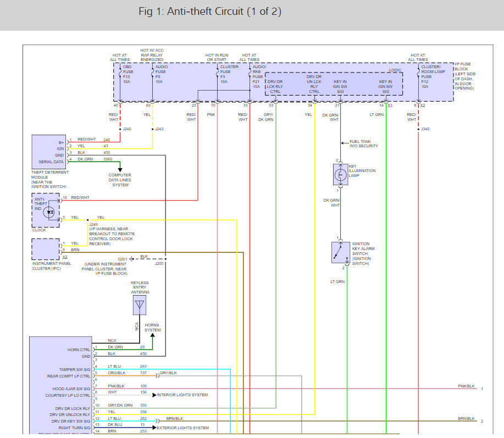Click the 'PNK' wire color label
Viewport: 504px width, 438px height.
click(x=211, y=115)
